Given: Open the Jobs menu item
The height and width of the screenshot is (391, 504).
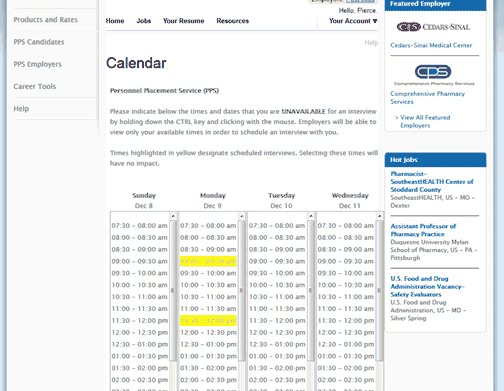Looking at the screenshot, I should 144,21.
